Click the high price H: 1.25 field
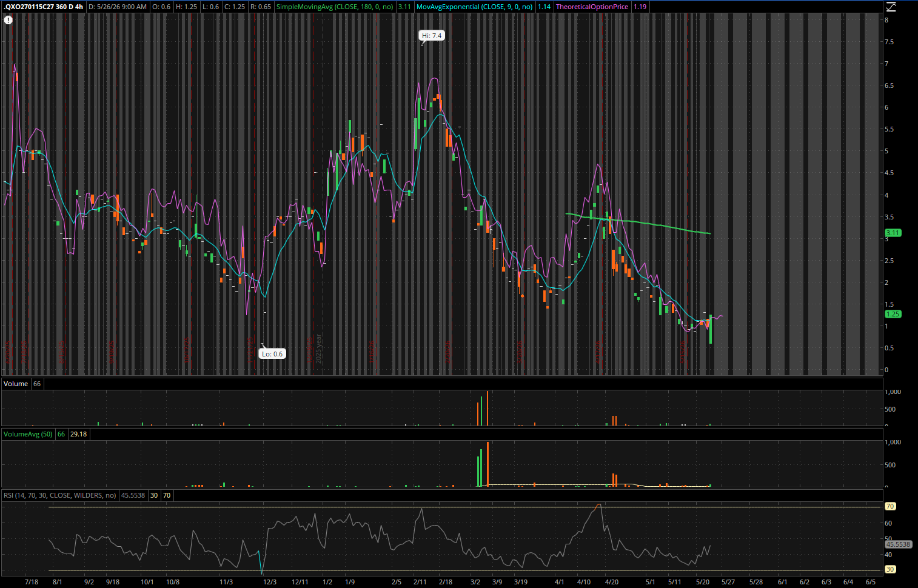The width and height of the screenshot is (918, 588). point(186,7)
